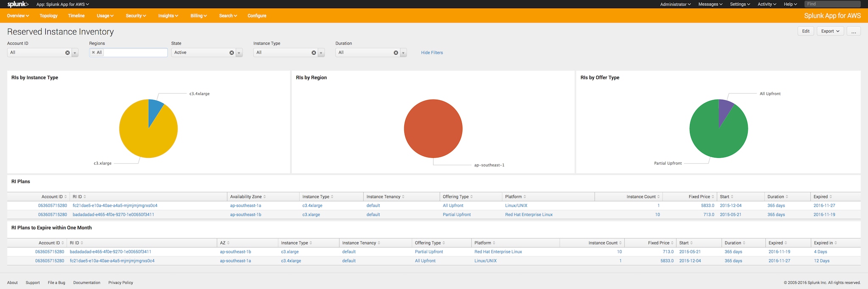868x289 pixels.
Task: Sort RI Plans by Expired column
Action: (823, 197)
